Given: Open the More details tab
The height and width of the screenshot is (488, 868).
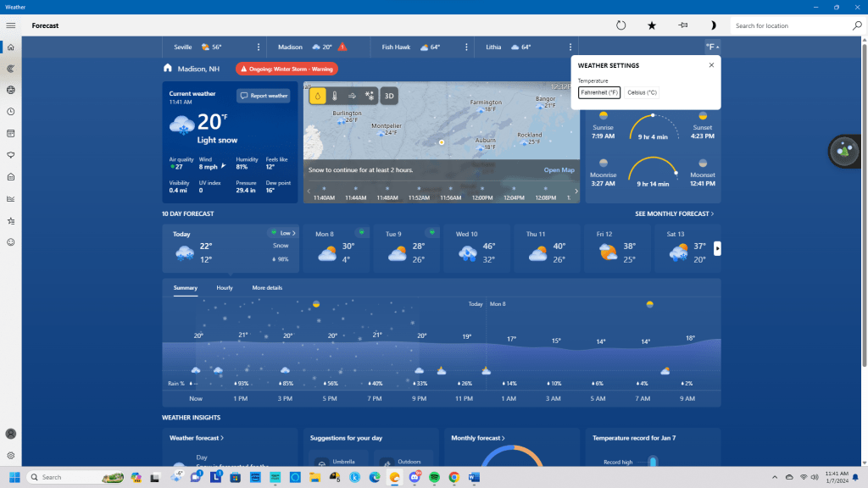Looking at the screenshot, I should pyautogui.click(x=267, y=288).
